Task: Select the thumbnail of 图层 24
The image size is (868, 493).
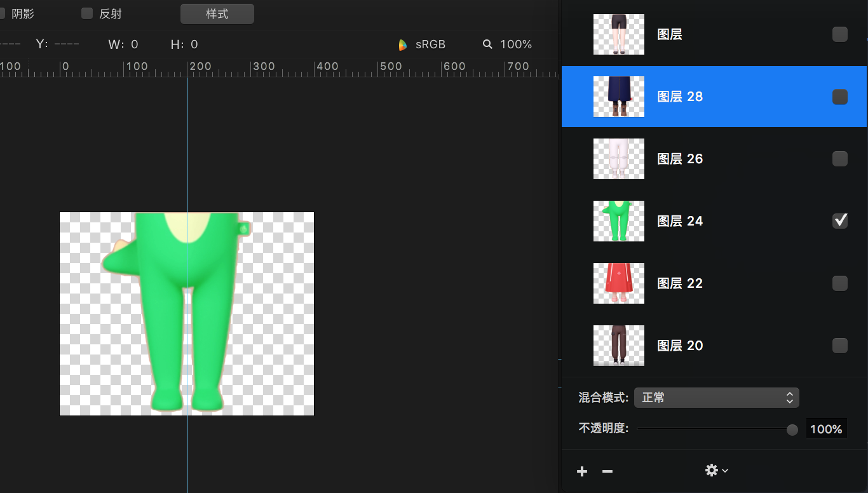Action: [x=618, y=221]
